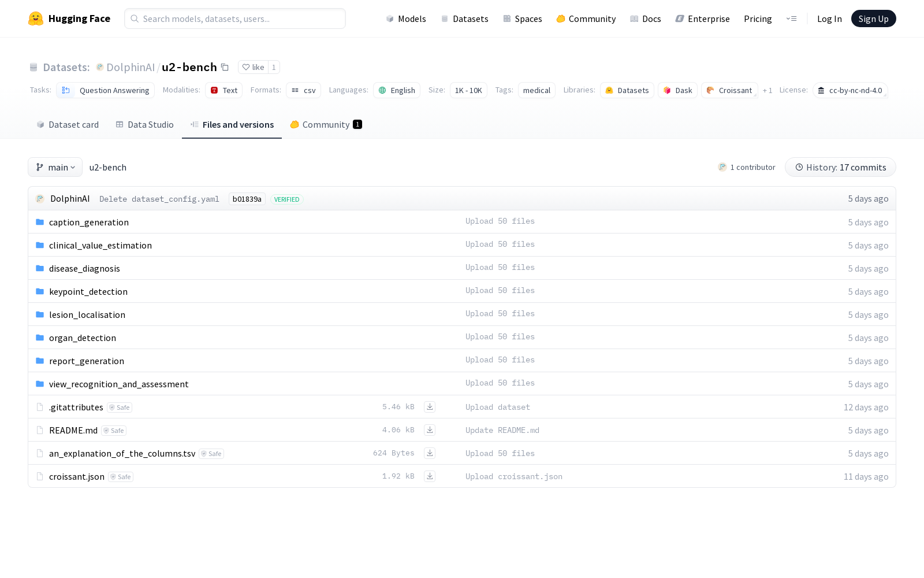Copy the dataset name with copy icon
This screenshot has height=578, width=924.
coord(225,68)
